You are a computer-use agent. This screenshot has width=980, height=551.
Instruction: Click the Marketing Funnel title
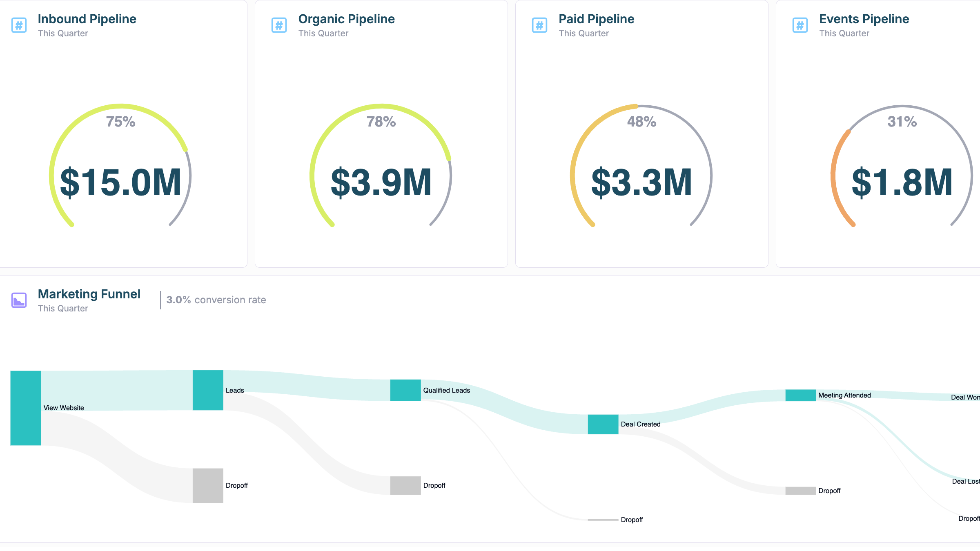tap(89, 294)
